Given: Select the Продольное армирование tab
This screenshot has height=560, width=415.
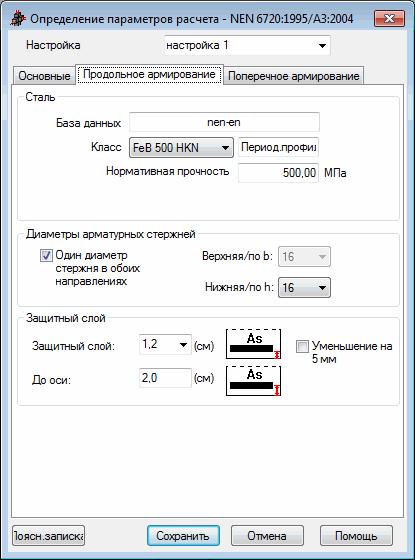Looking at the screenshot, I should pyautogui.click(x=149, y=74).
